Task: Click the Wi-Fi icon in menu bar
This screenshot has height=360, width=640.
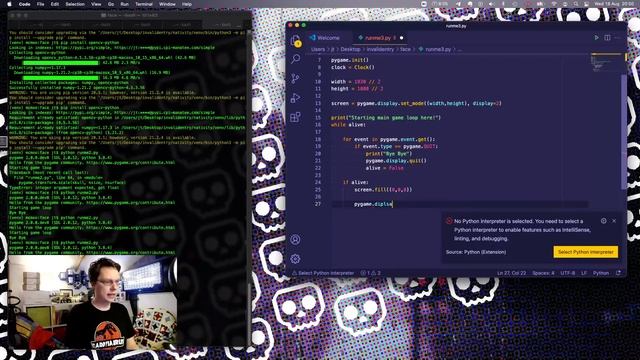Action: coord(553,4)
